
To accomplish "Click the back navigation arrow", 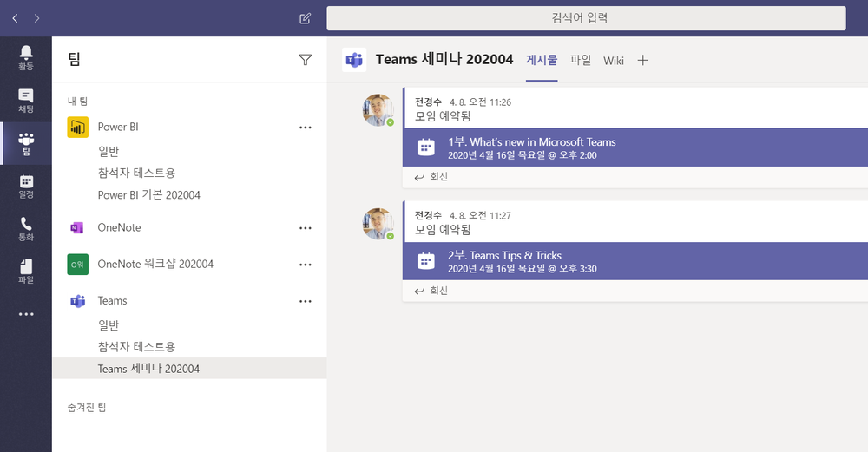I will click(x=15, y=18).
